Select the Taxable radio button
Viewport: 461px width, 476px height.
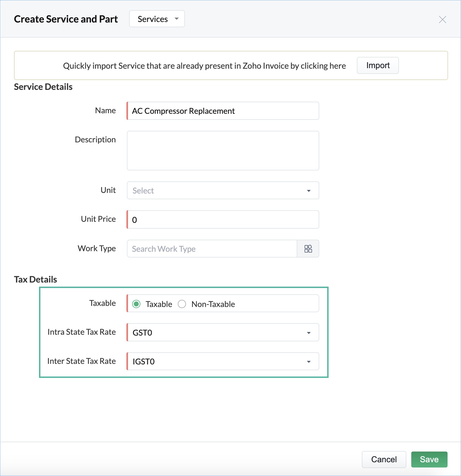[x=136, y=304]
